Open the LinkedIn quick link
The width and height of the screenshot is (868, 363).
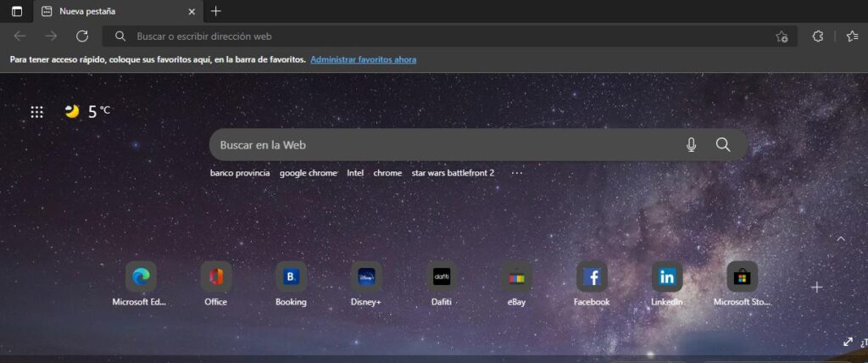pyautogui.click(x=666, y=276)
